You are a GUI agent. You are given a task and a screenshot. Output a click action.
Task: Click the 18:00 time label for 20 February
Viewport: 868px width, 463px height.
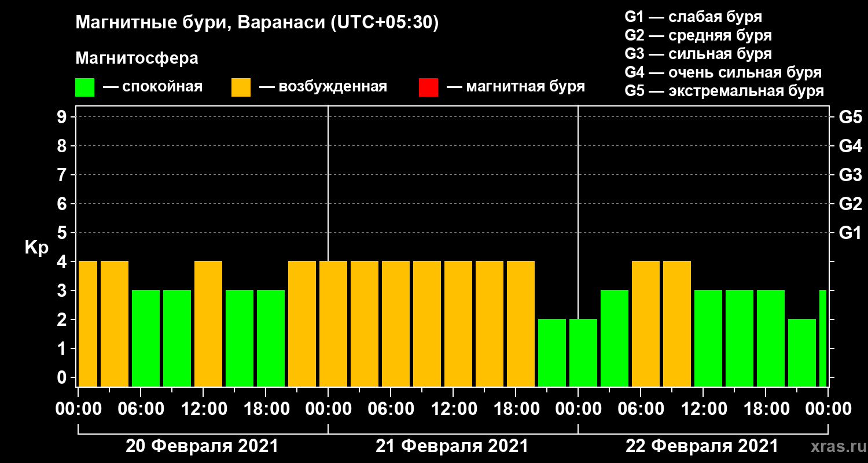click(266, 409)
